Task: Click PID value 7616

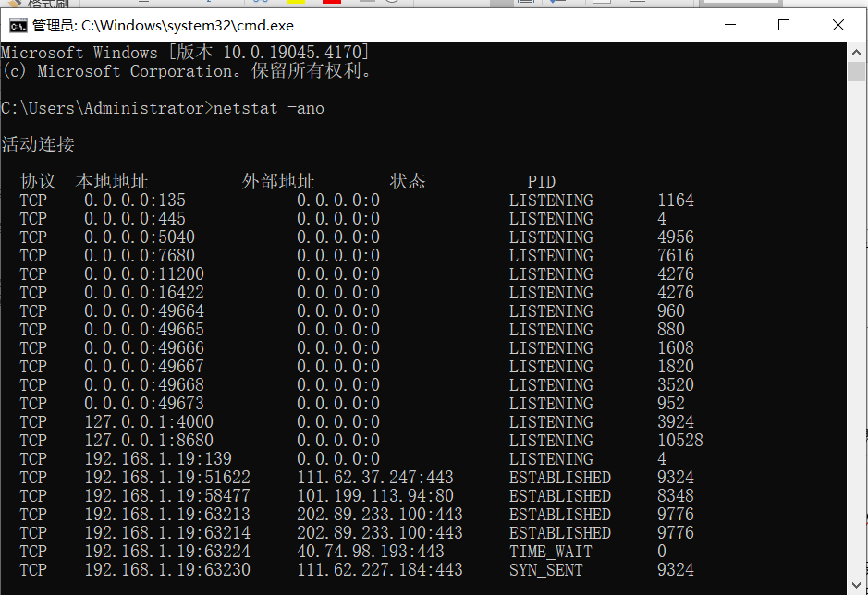Action: tap(676, 256)
